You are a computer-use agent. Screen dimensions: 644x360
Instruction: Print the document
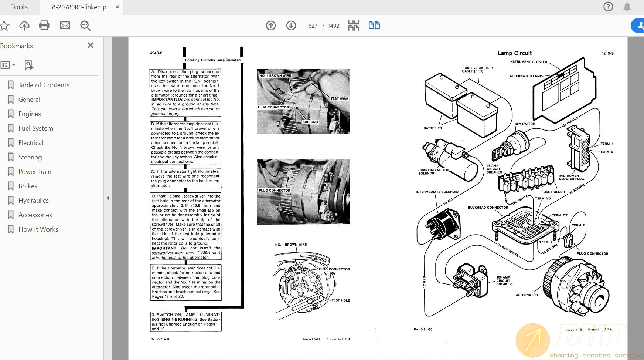pos(44,26)
